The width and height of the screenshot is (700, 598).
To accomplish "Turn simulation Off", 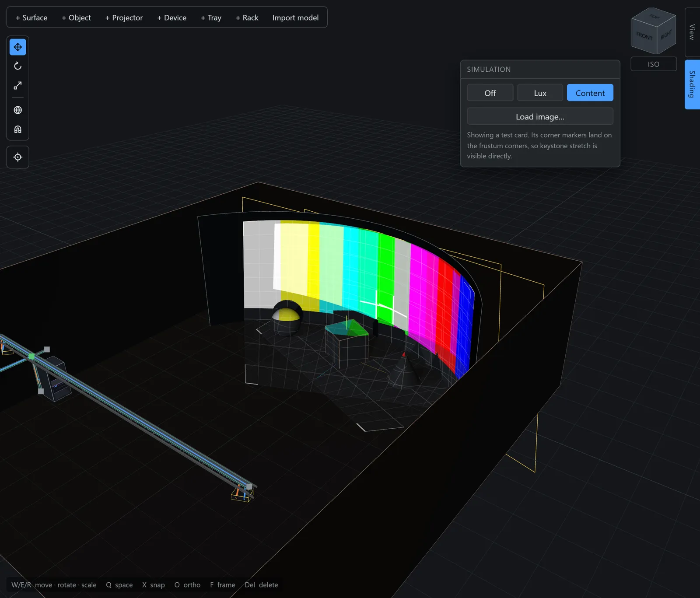I will tap(490, 93).
